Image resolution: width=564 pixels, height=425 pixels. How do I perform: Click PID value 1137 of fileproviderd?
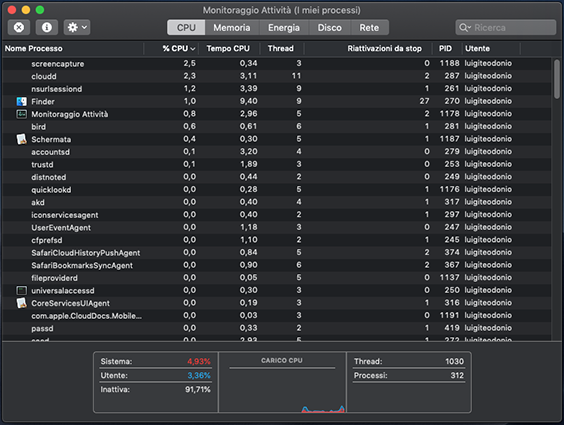[449, 278]
